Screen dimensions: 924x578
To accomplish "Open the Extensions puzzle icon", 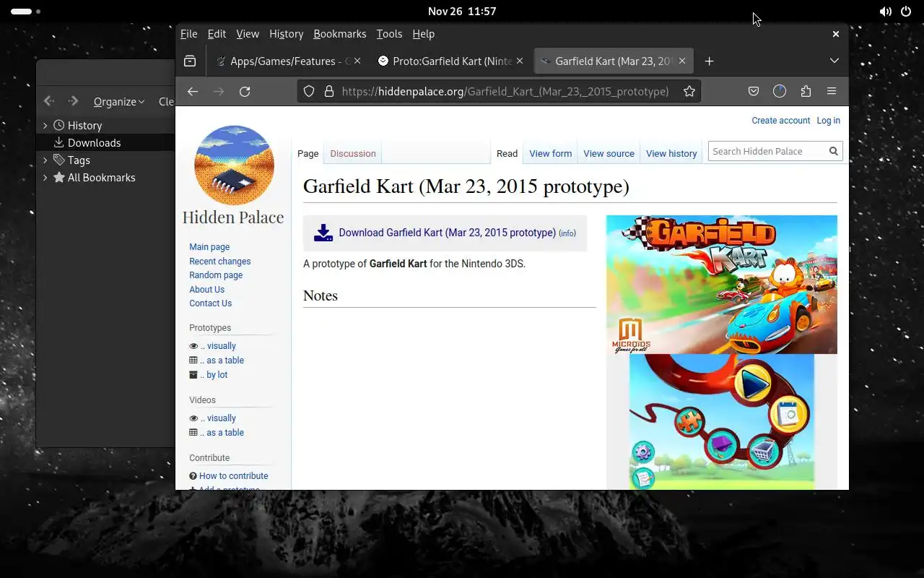I will tap(806, 92).
